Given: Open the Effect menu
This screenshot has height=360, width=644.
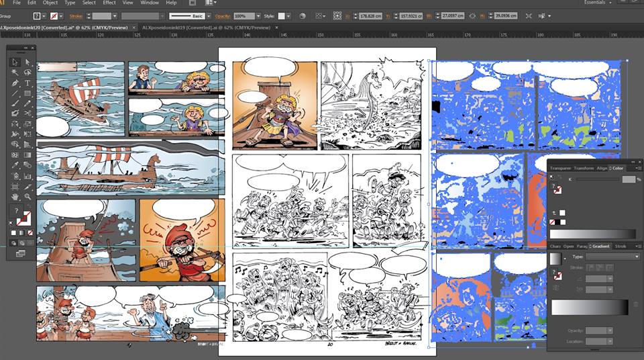Looking at the screenshot, I should tap(109, 3).
